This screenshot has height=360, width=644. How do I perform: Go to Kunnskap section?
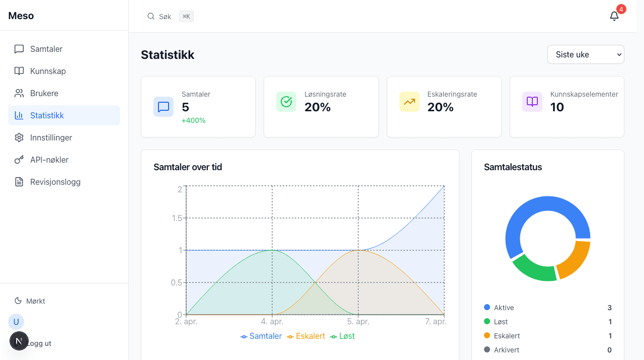(x=48, y=71)
